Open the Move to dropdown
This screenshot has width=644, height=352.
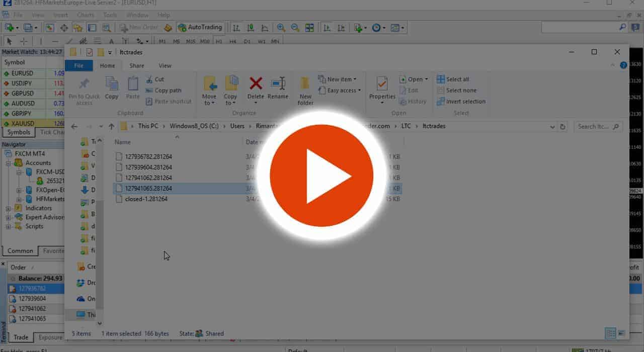(x=209, y=91)
